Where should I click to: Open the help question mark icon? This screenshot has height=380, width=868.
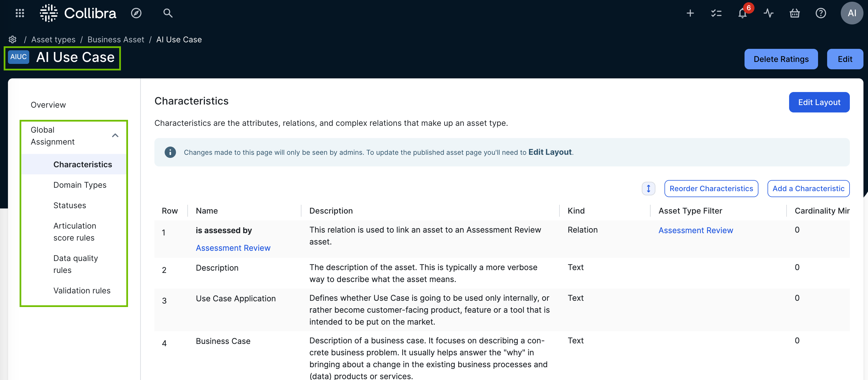point(821,13)
